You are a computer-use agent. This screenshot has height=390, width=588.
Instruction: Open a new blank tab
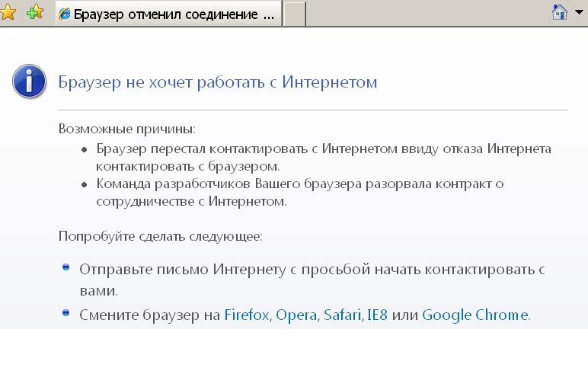pos(295,14)
